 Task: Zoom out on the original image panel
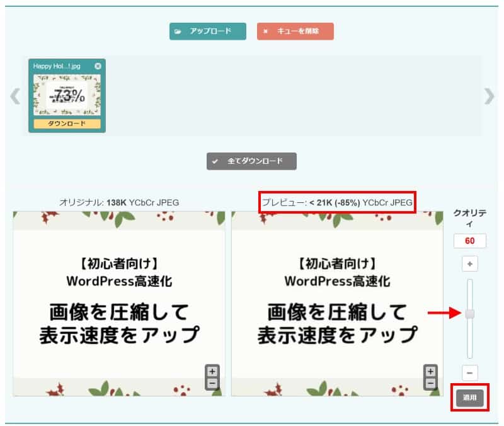212,383
